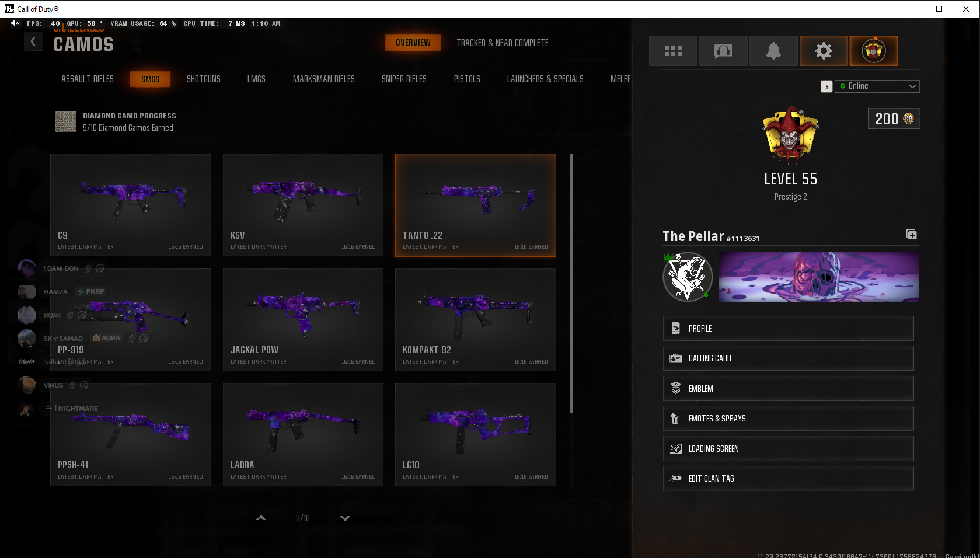Switch to Tracked & Near Complete tab
980x558 pixels.
coord(503,43)
